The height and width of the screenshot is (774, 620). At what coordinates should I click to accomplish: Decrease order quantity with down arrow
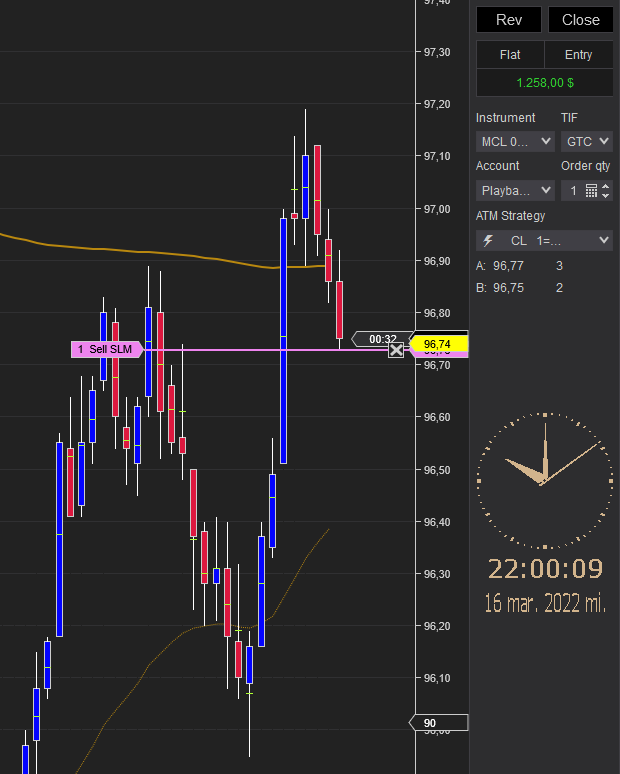[606, 195]
